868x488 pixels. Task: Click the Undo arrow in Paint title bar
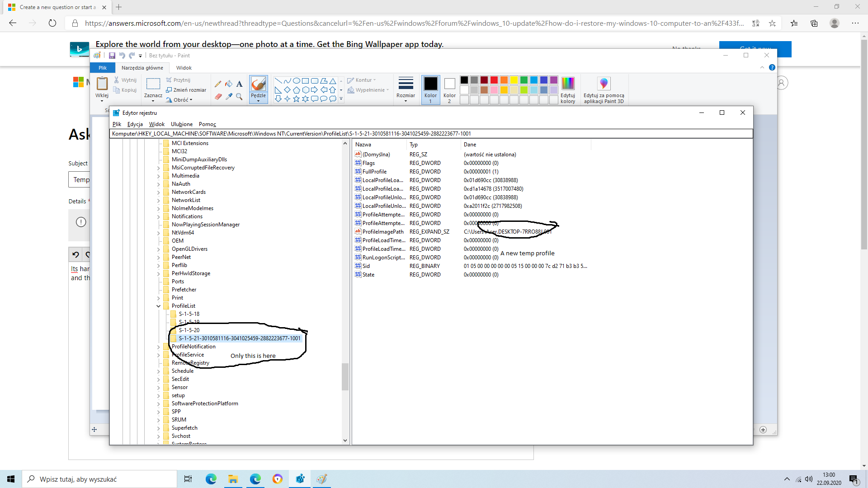pyautogui.click(x=122, y=56)
